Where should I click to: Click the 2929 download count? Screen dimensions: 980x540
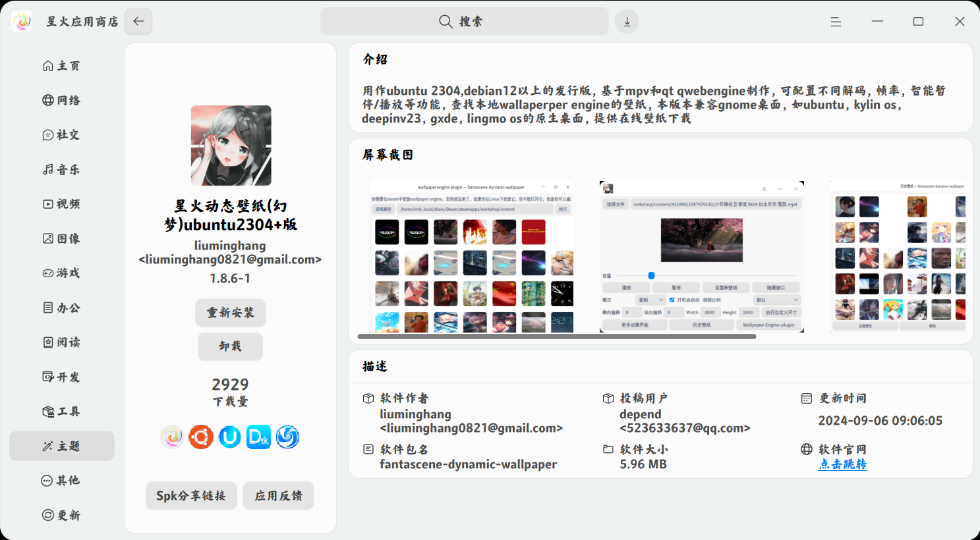click(x=230, y=385)
